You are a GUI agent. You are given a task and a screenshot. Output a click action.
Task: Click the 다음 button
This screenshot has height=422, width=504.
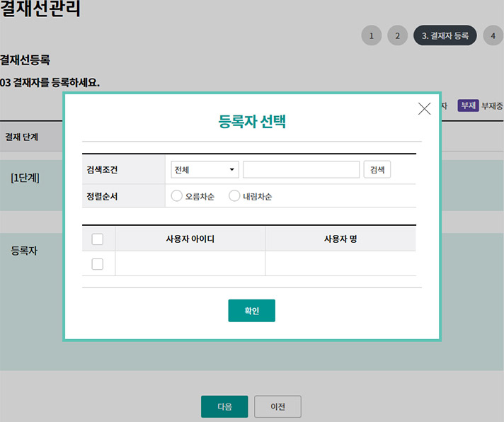click(x=224, y=406)
